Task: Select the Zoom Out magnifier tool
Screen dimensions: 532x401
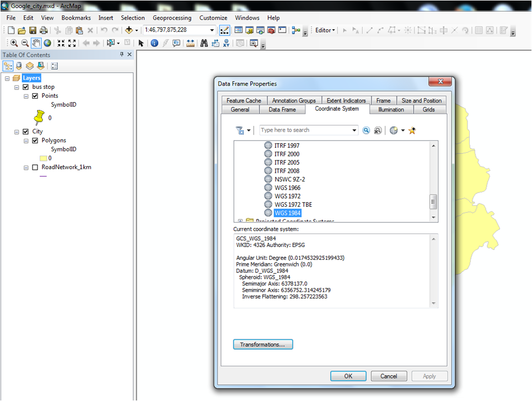Action: (25, 43)
